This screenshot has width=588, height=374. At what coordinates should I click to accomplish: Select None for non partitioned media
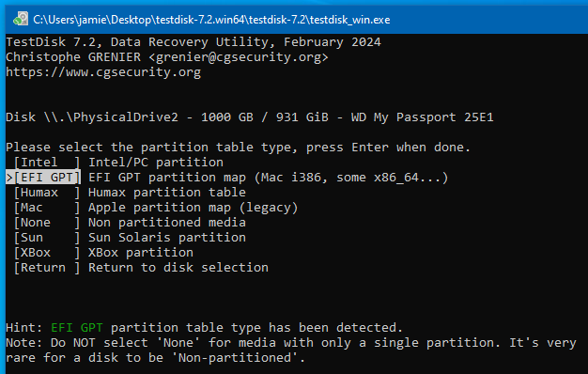47,223
